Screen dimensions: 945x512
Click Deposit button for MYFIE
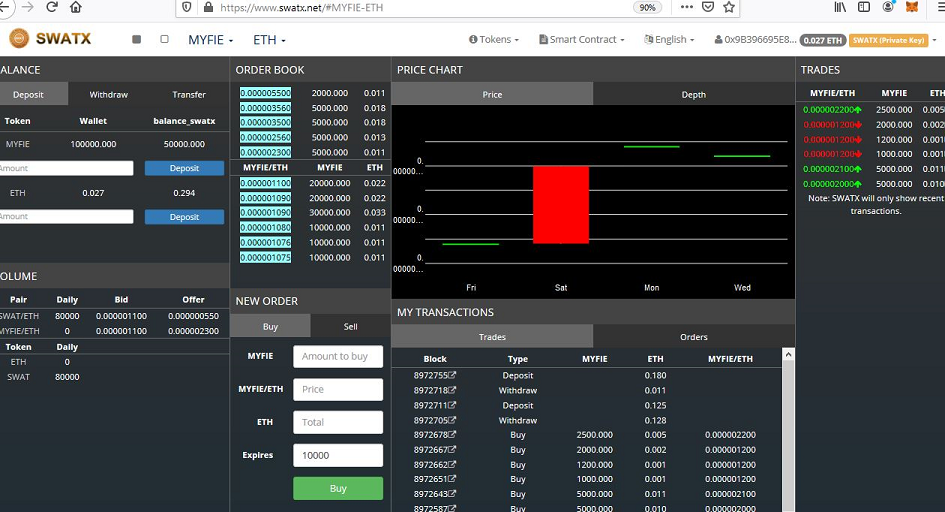tap(184, 168)
